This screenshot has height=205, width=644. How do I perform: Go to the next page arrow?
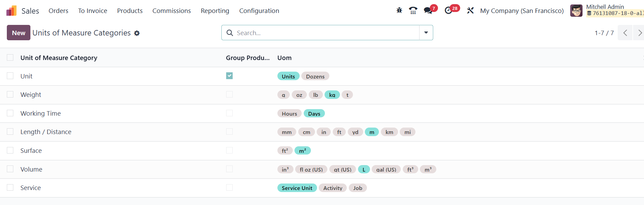639,33
